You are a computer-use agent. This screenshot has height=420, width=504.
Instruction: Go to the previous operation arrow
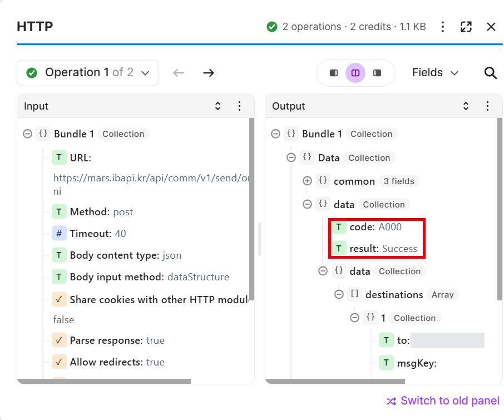point(179,73)
